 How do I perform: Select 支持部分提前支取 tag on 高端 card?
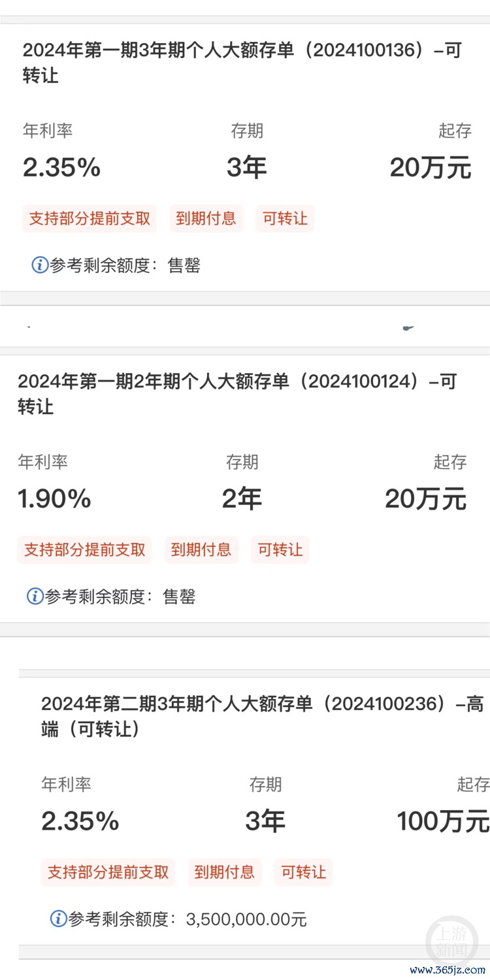(x=108, y=872)
